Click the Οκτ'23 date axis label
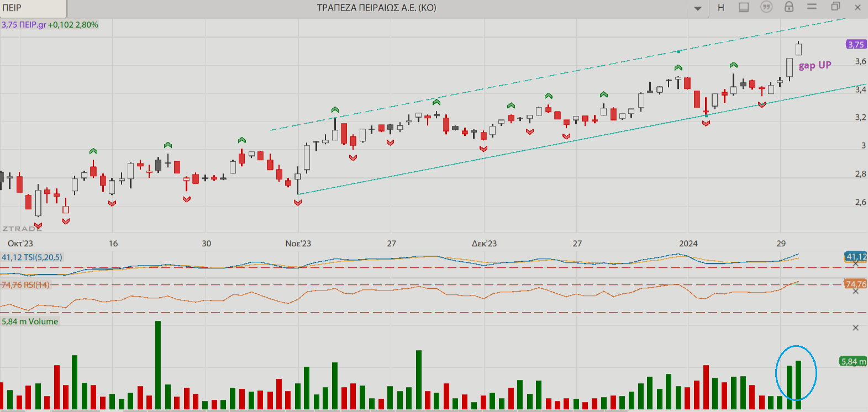Viewport: 868px width, 412px height. (x=20, y=244)
